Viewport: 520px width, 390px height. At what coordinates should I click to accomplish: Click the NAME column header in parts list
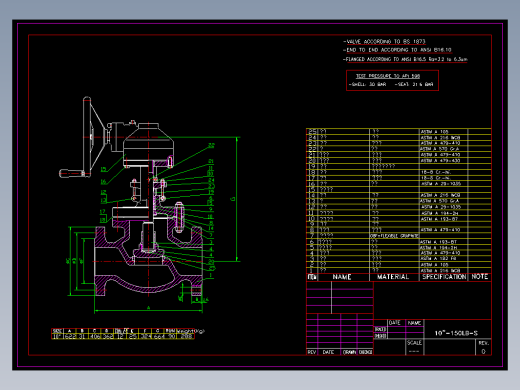[342, 277]
